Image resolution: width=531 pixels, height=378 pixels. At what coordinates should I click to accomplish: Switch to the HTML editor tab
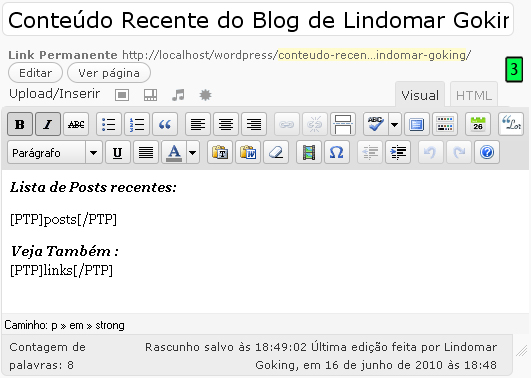click(474, 95)
